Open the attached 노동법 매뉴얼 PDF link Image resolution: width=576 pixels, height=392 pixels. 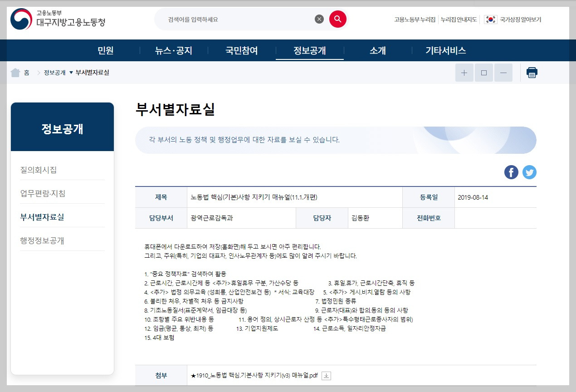point(255,376)
